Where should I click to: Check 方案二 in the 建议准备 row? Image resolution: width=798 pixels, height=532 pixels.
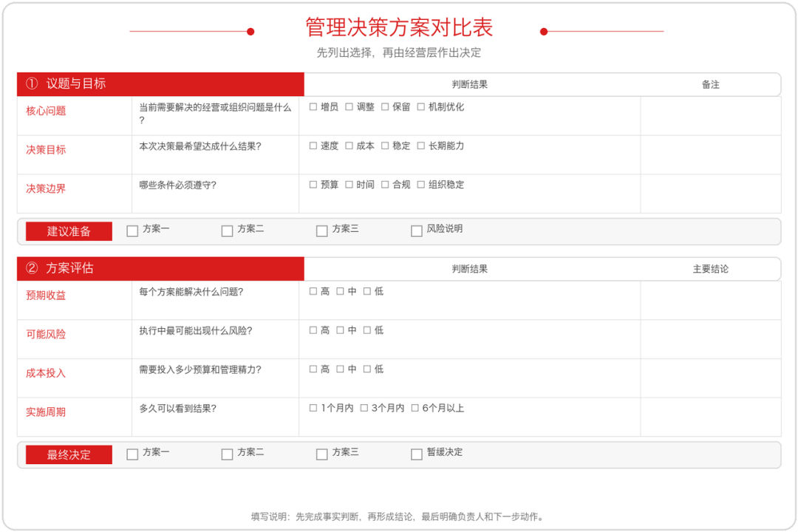coord(227,231)
